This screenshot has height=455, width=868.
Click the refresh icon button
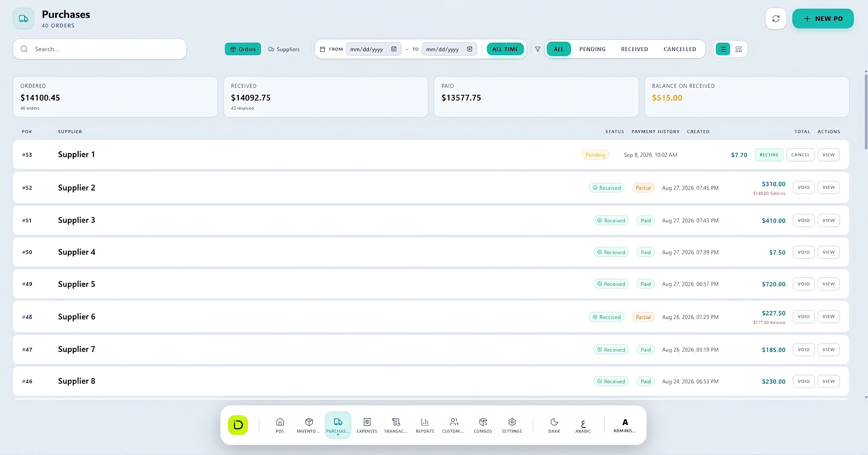776,19
